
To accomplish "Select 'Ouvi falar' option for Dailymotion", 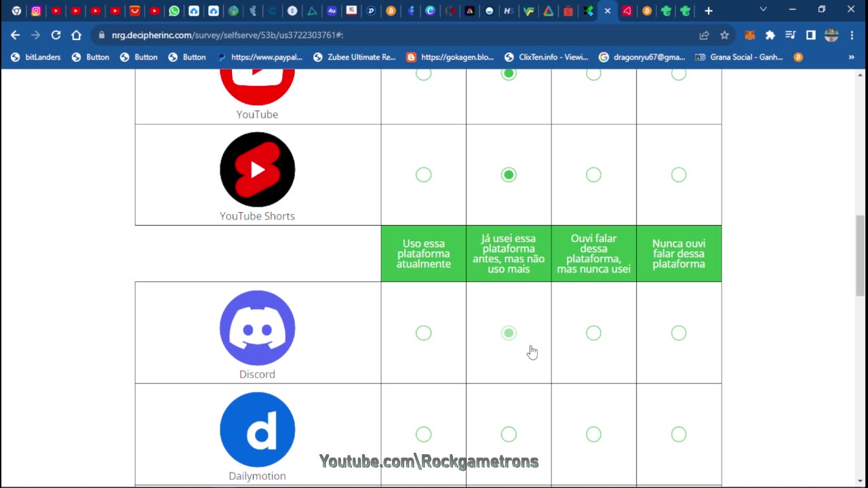I will point(593,434).
